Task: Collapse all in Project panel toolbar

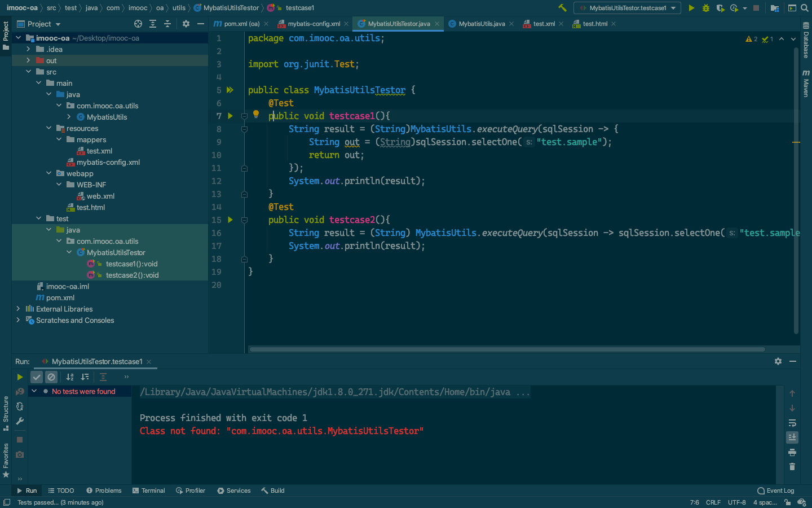Action: 167,24
